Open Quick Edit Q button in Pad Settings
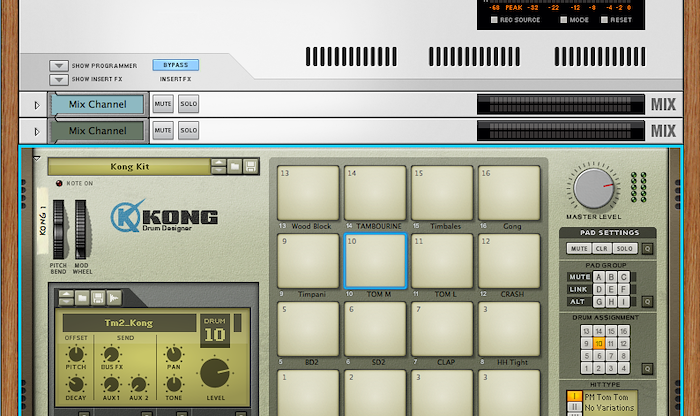 pyautogui.click(x=647, y=249)
